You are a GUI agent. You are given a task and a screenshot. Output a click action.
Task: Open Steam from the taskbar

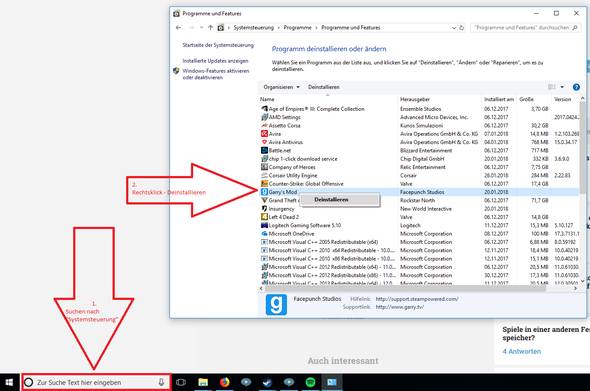click(x=268, y=382)
